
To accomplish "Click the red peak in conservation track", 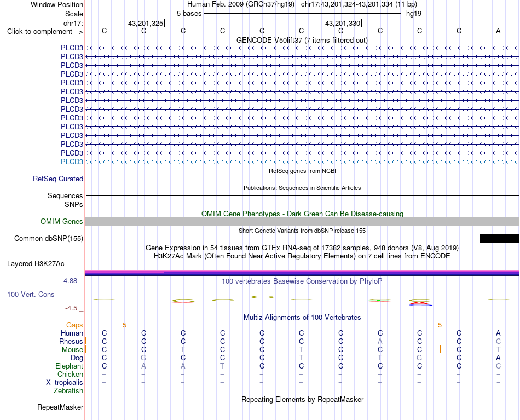I will click(420, 303).
